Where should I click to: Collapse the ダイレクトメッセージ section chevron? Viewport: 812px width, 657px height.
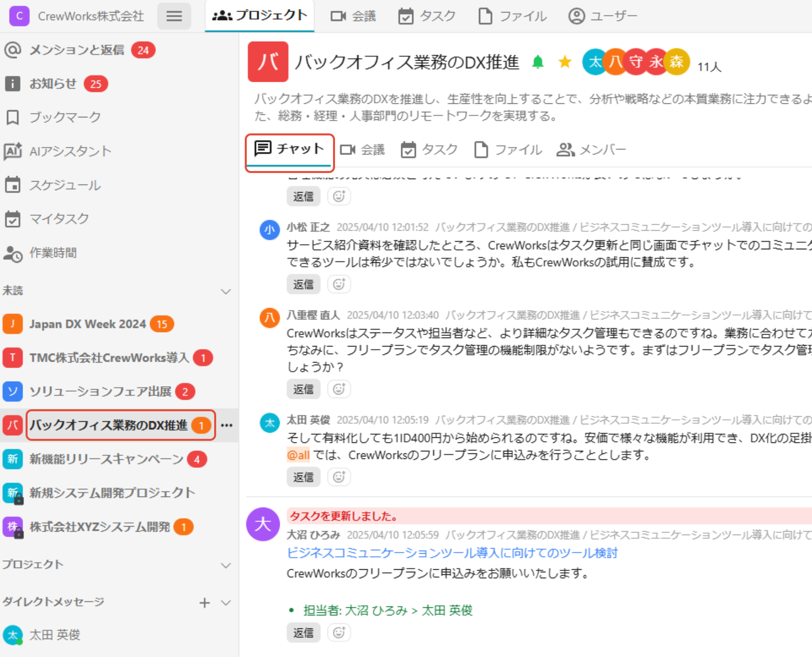pos(226,603)
